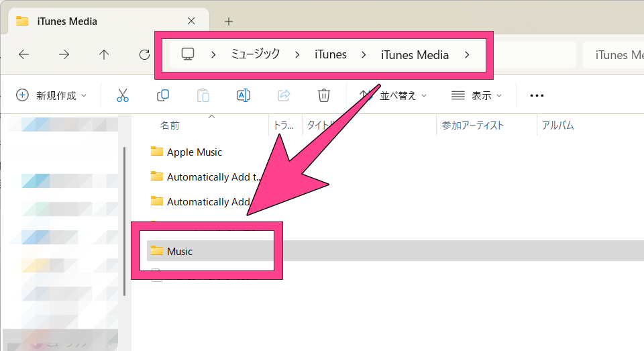This screenshot has width=644, height=351.
Task: Click the Delete trash can icon
Action: [x=323, y=95]
